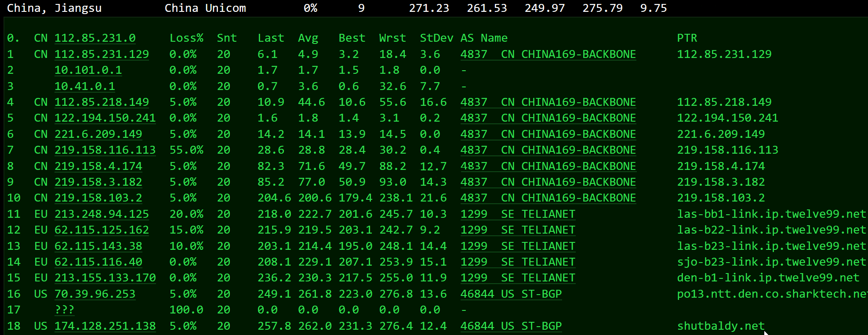Click AS 1299 TELIANET on hop 15
This screenshot has width=868, height=335.
coord(518,277)
